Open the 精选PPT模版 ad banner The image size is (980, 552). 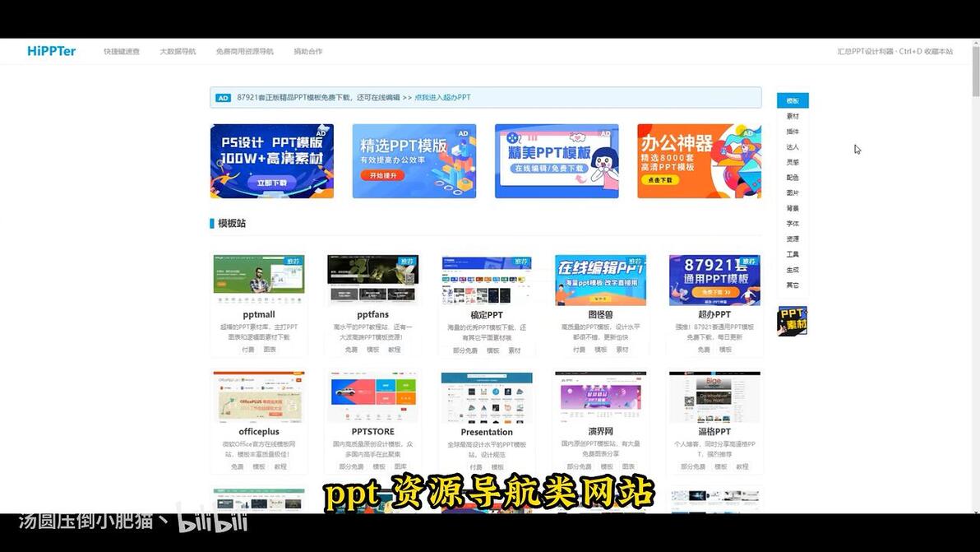tap(414, 161)
